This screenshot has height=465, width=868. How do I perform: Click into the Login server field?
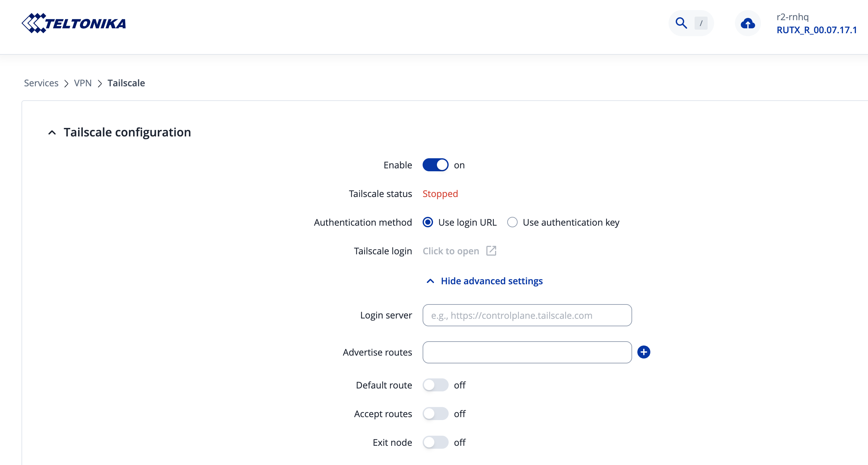[527, 315]
